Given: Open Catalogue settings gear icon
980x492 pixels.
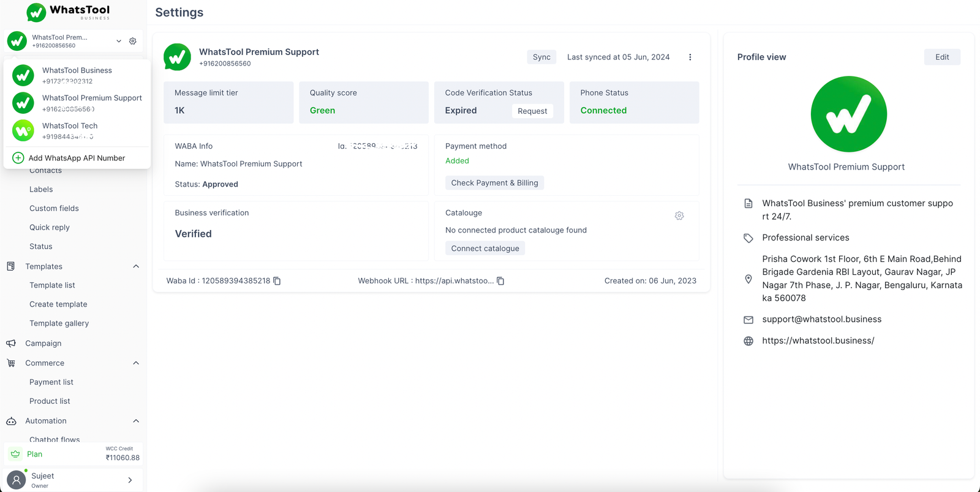Looking at the screenshot, I should pos(679,215).
